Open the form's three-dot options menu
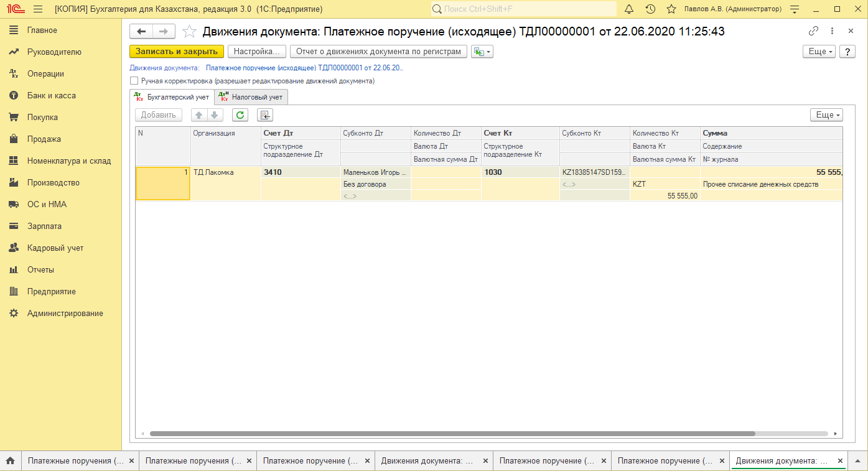The height and width of the screenshot is (471, 868). click(x=833, y=31)
